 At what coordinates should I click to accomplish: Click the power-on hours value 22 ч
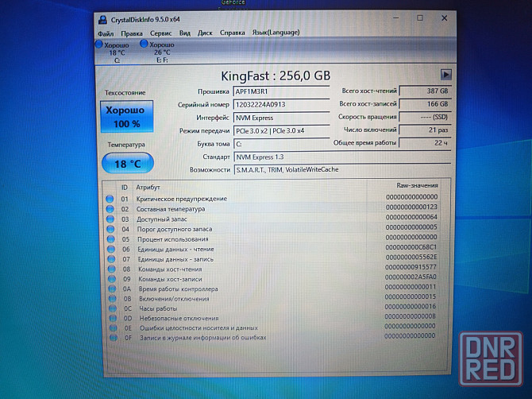(x=425, y=143)
